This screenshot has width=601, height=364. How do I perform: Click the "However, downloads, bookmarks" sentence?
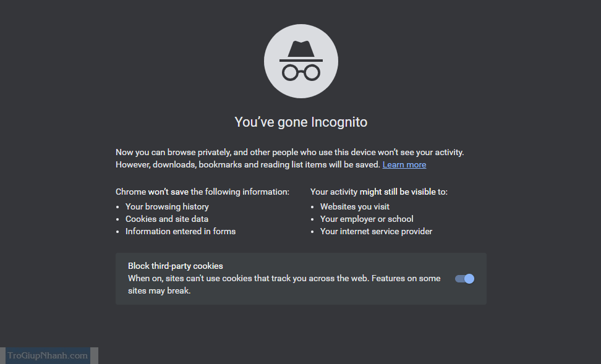[x=249, y=164]
